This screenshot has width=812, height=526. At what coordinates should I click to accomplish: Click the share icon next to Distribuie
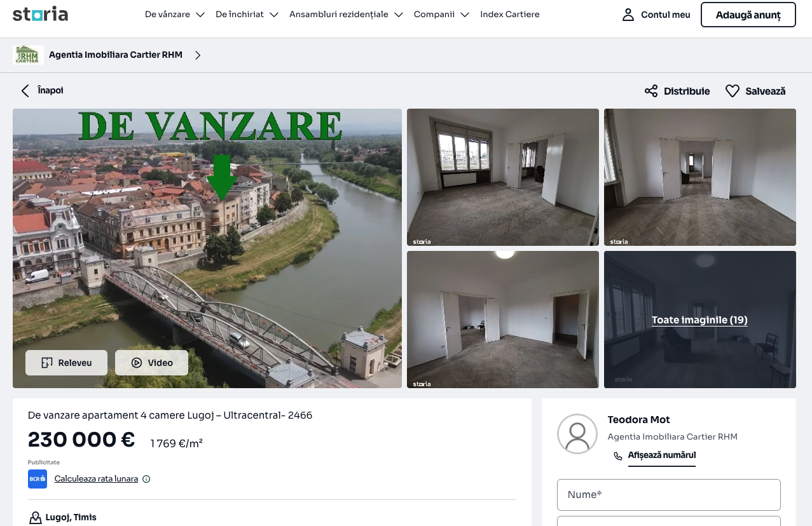pyautogui.click(x=651, y=91)
